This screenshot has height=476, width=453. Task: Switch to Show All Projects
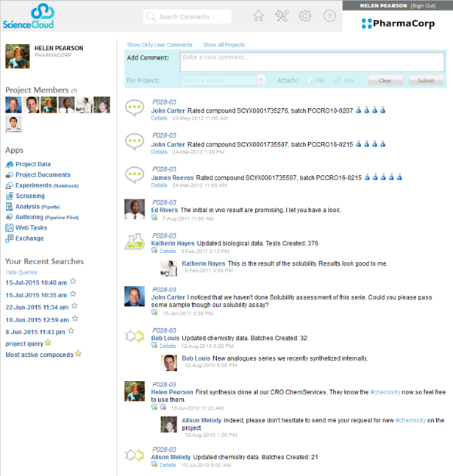224,45
